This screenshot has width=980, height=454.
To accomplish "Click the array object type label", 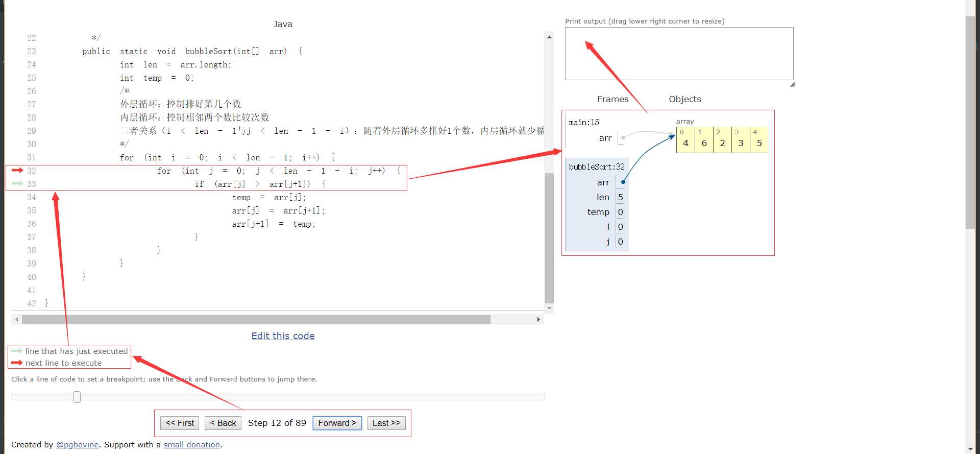I will point(685,121).
